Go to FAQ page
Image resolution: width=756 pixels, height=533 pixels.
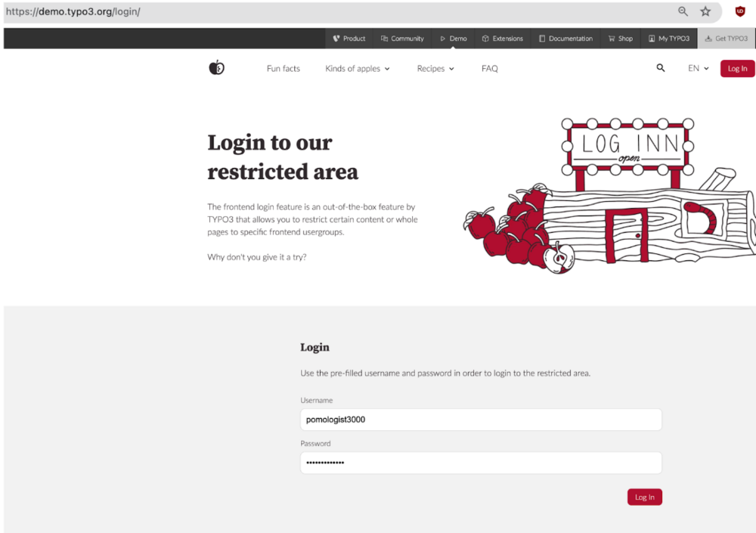tap(489, 69)
